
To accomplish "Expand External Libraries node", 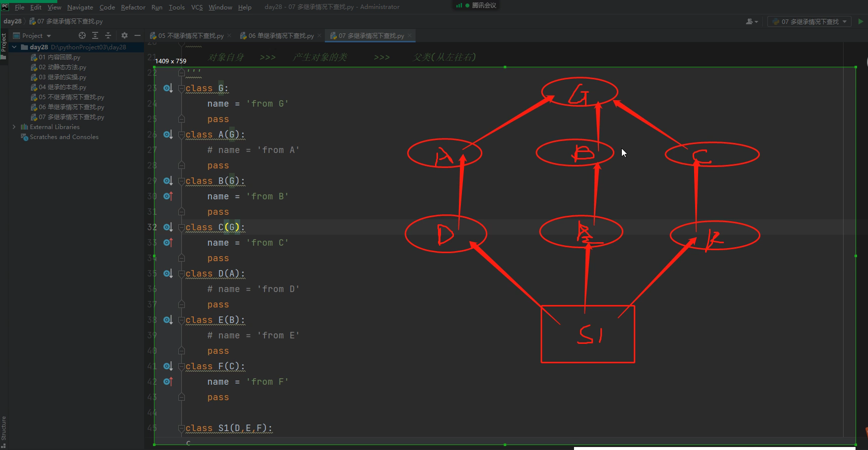I will tap(14, 127).
